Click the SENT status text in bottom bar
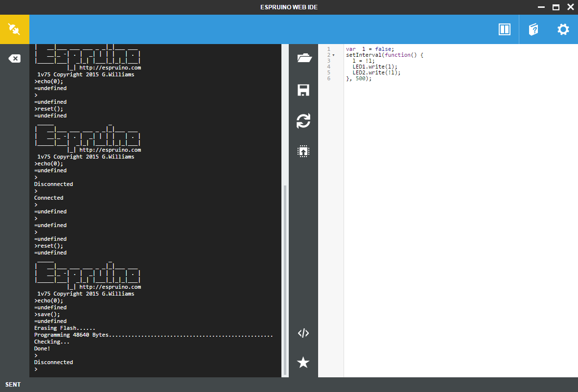Viewport: 578px width, 392px height. pyautogui.click(x=13, y=385)
